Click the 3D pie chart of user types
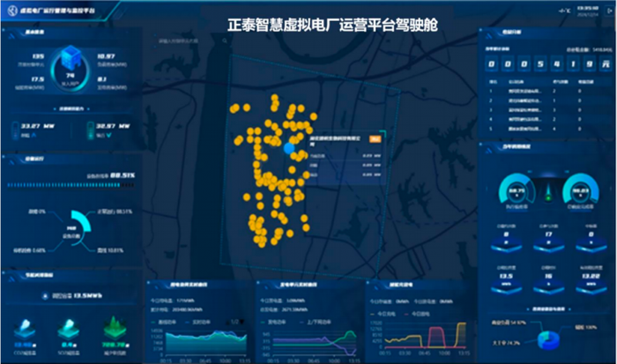This screenshot has height=364, width=617. pyautogui.click(x=548, y=339)
